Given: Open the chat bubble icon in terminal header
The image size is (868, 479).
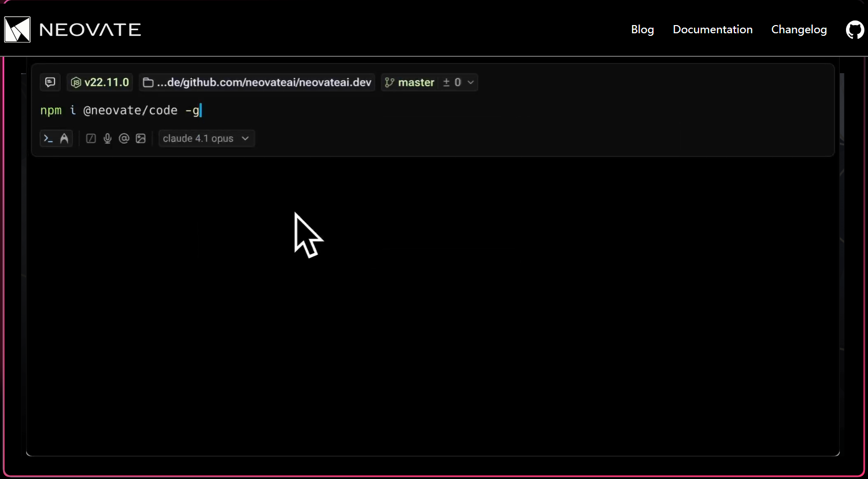Looking at the screenshot, I should [x=50, y=82].
